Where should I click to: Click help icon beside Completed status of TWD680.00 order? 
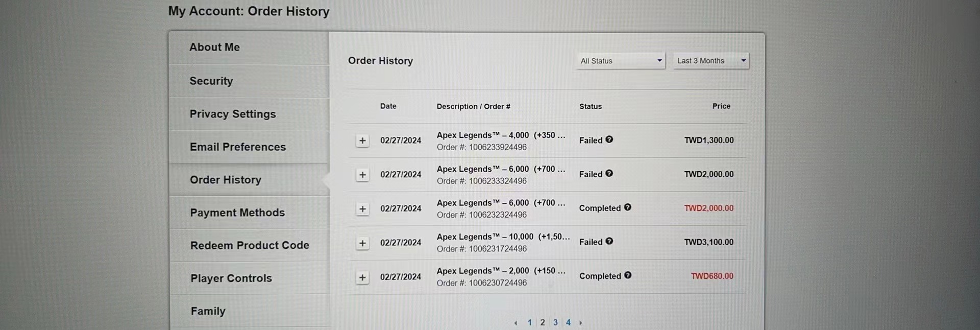(x=628, y=275)
